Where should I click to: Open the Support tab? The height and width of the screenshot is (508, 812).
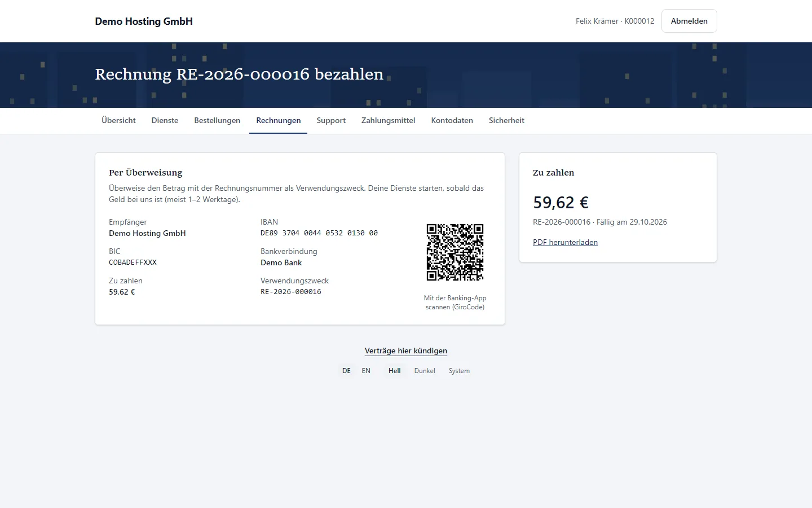pos(331,120)
